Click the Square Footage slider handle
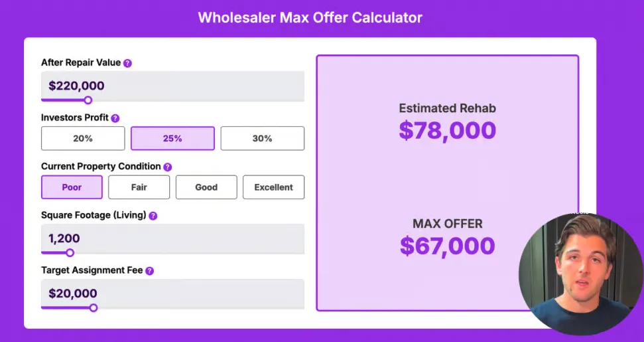The height and width of the screenshot is (342, 644). 70,252
